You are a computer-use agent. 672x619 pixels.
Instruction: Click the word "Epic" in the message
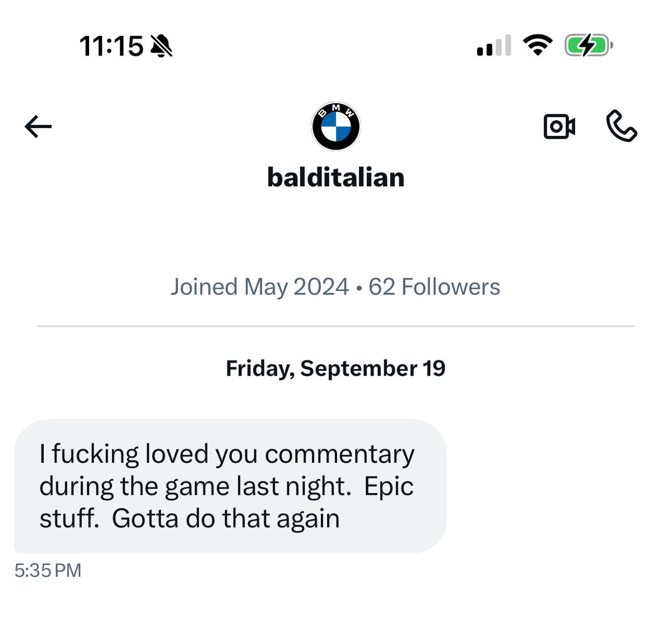tap(389, 486)
